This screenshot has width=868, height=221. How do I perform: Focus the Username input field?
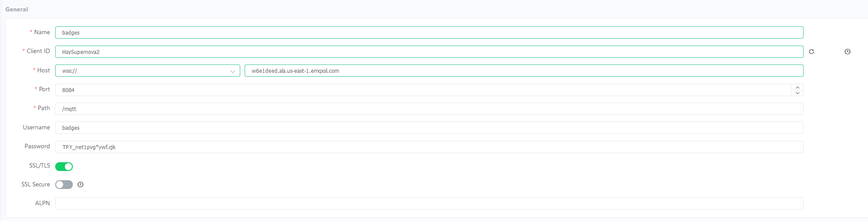coord(429,128)
